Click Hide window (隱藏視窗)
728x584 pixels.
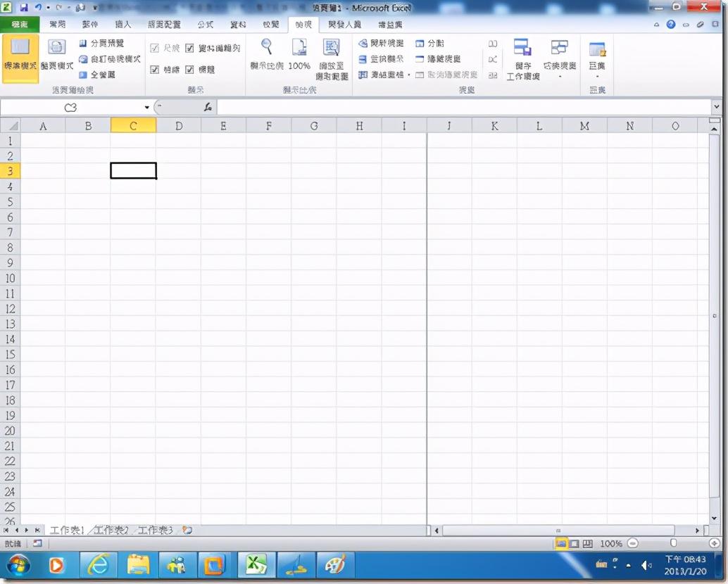click(438, 59)
